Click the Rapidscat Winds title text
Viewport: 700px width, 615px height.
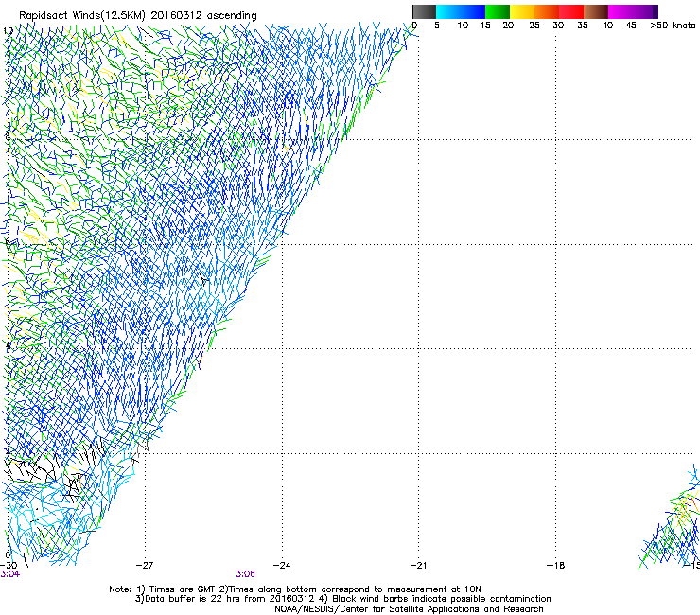pyautogui.click(x=138, y=16)
